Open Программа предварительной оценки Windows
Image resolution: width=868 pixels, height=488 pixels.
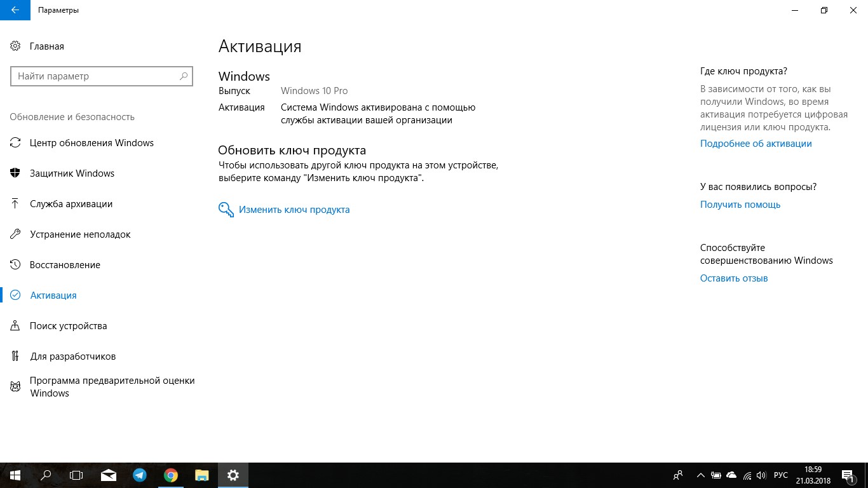click(112, 387)
